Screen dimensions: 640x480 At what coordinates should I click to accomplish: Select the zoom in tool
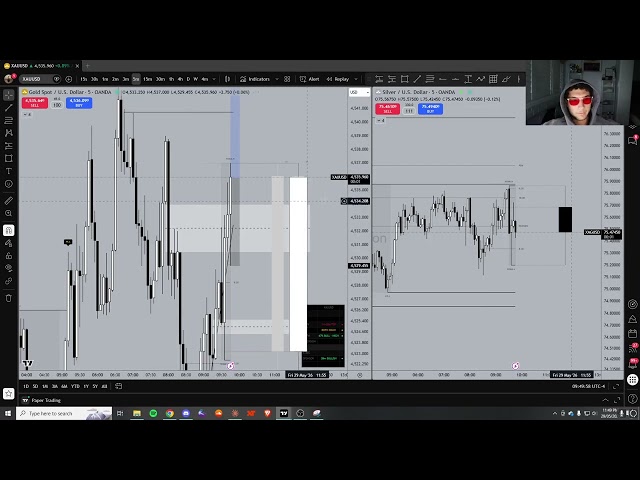(9, 213)
